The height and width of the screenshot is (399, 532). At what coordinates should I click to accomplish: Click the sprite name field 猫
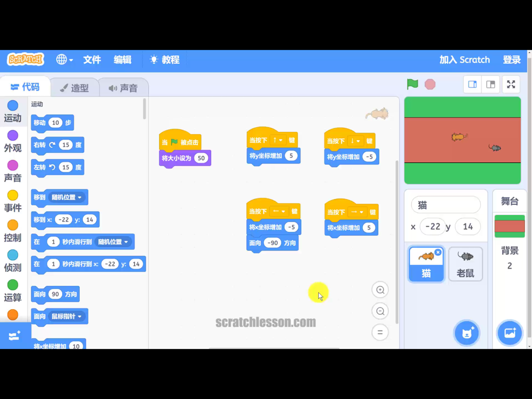point(445,205)
